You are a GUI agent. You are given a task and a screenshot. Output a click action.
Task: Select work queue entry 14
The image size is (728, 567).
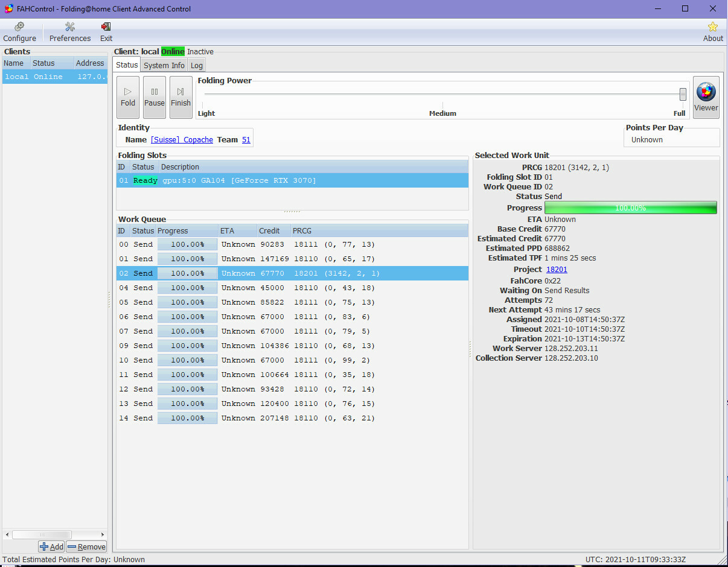pyautogui.click(x=292, y=418)
